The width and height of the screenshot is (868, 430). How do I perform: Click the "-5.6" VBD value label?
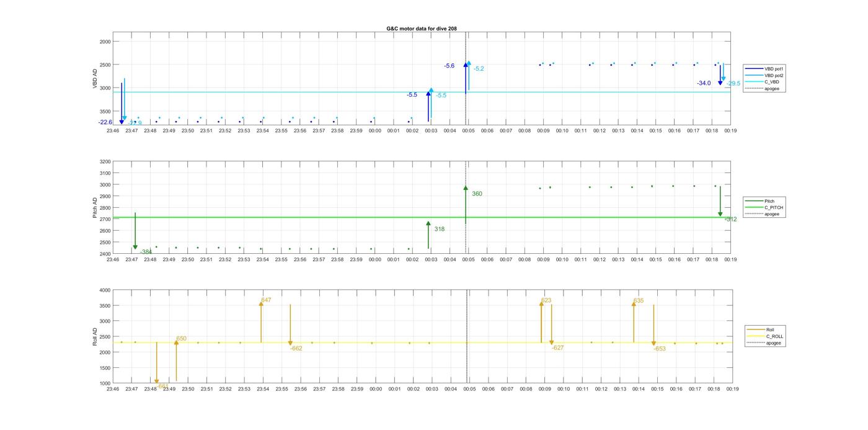[449, 66]
